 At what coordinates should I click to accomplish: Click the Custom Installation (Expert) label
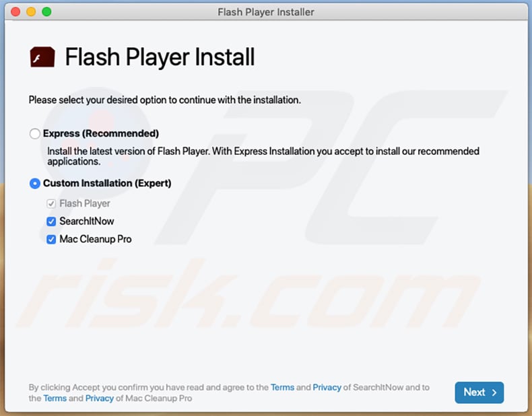[x=107, y=183]
